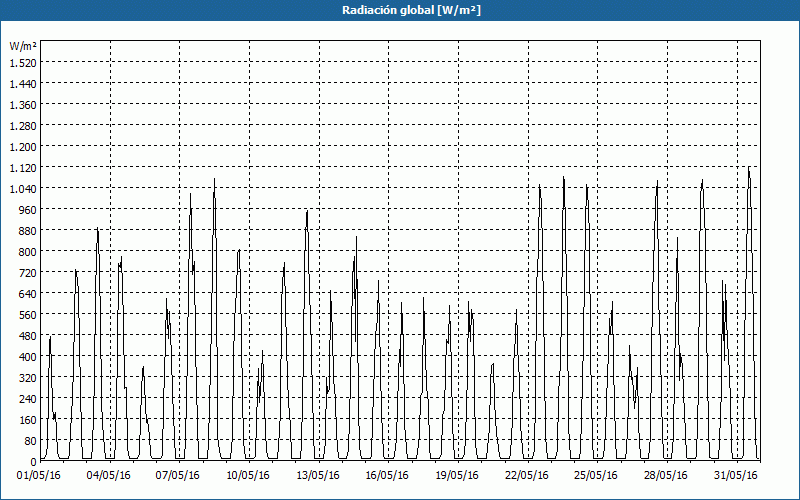The image size is (800, 500).
Task: Click the 1.040 y-axis value
Action: coord(23,189)
